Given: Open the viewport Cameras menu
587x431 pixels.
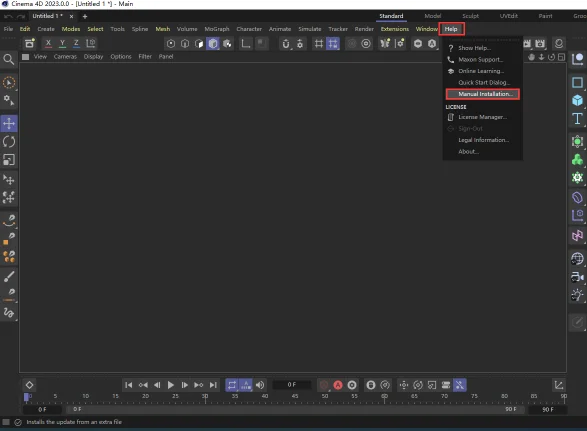Looking at the screenshot, I should (65, 57).
